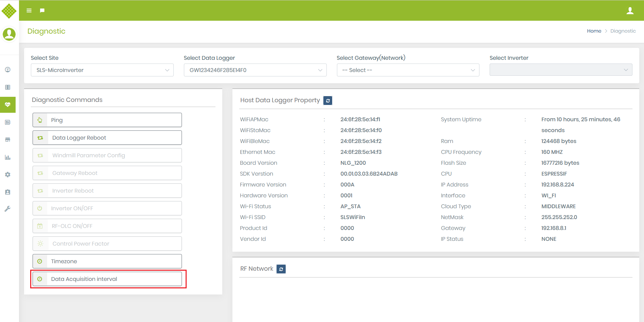
Task: Open the bar chart sidebar icon
Action: click(8, 157)
